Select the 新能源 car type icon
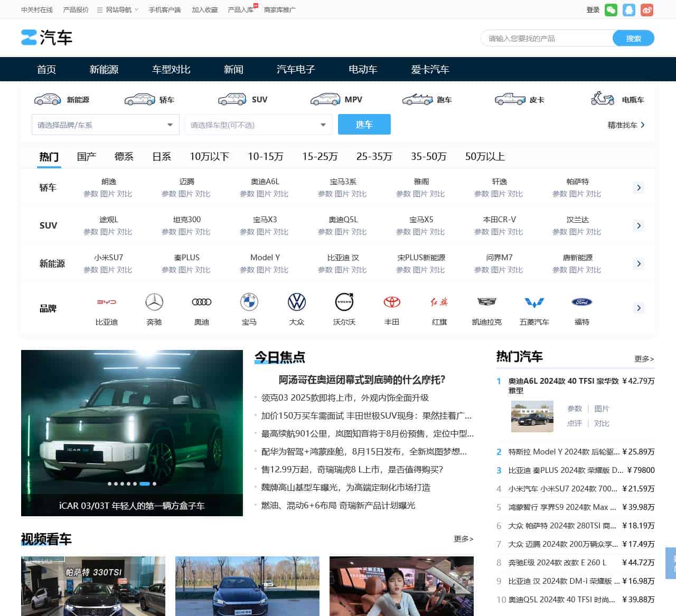 (48, 99)
